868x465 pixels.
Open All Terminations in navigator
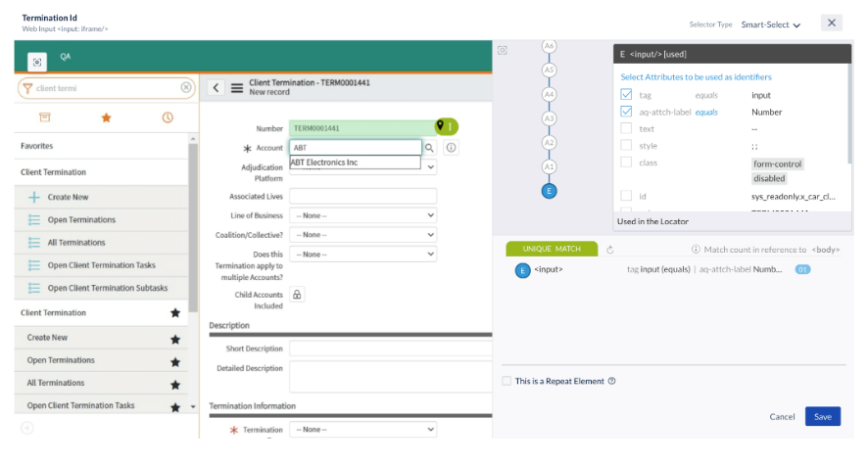pos(76,243)
